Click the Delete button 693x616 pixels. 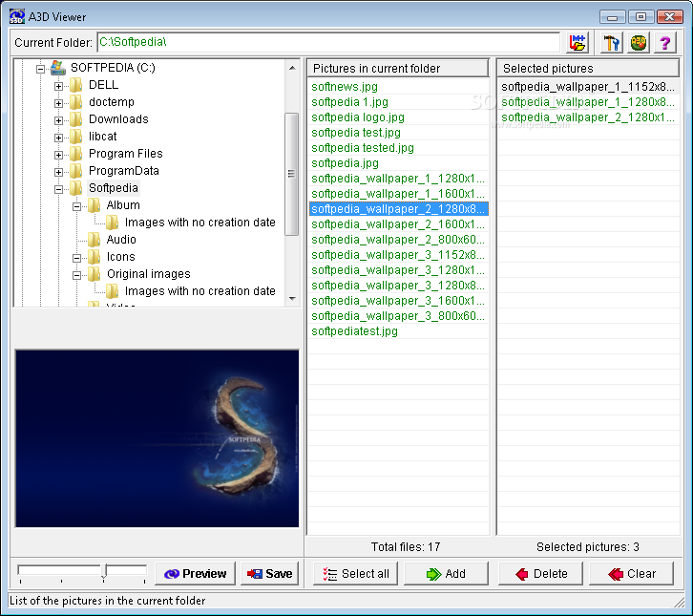540,574
